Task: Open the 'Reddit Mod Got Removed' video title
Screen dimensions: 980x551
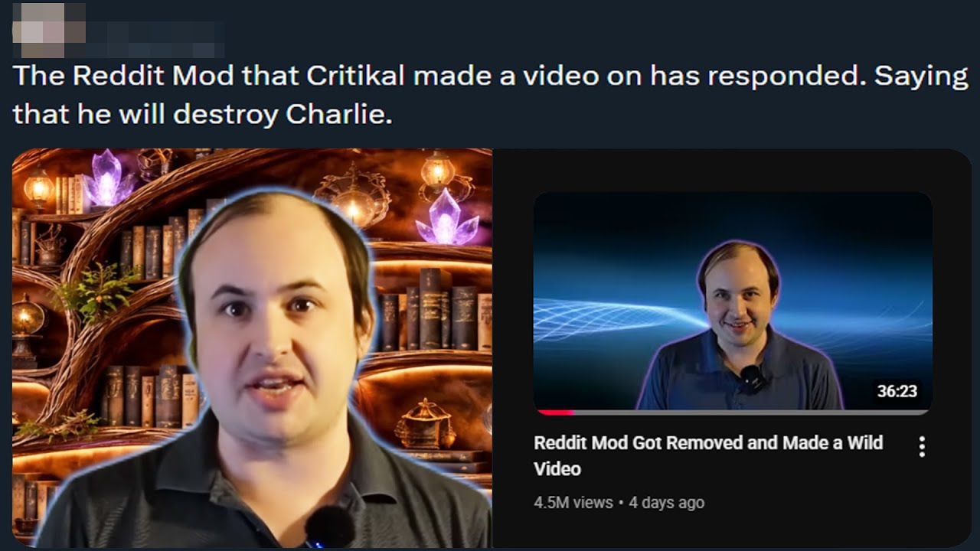Action: [708, 455]
